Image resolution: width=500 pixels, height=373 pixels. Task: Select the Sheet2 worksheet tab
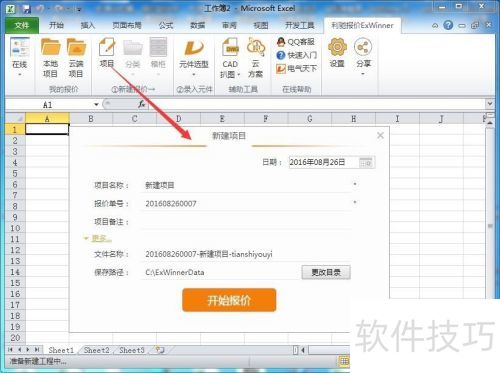(x=96, y=350)
